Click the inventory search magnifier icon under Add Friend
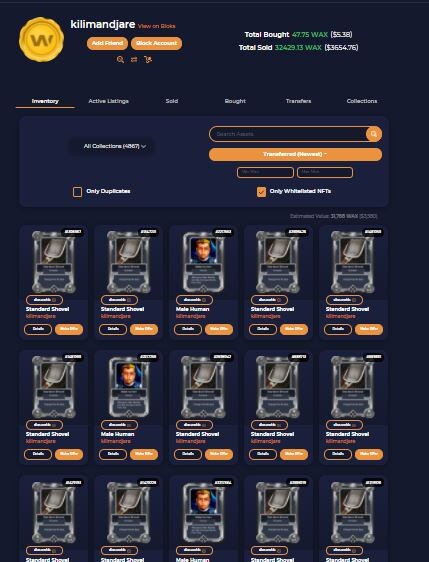429x562 pixels. 120,59
